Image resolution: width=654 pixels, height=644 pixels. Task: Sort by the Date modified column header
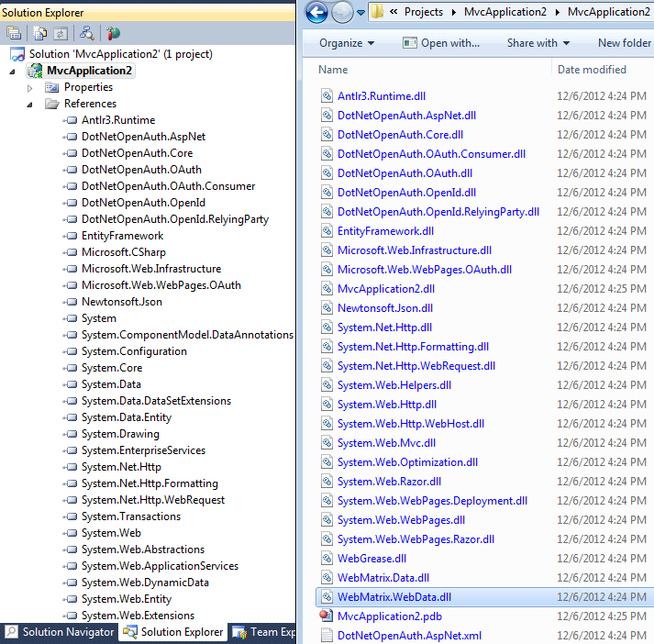coord(592,70)
